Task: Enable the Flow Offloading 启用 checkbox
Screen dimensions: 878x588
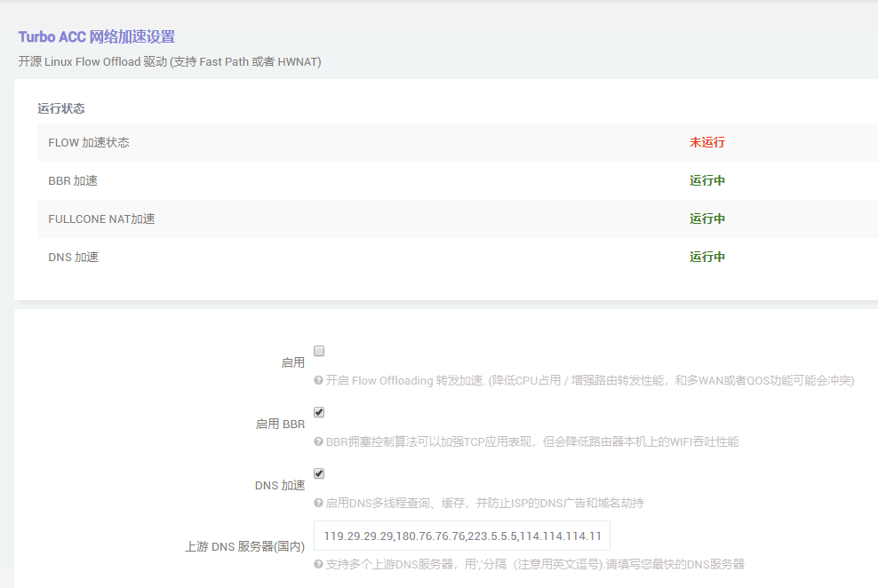Action: 319,352
